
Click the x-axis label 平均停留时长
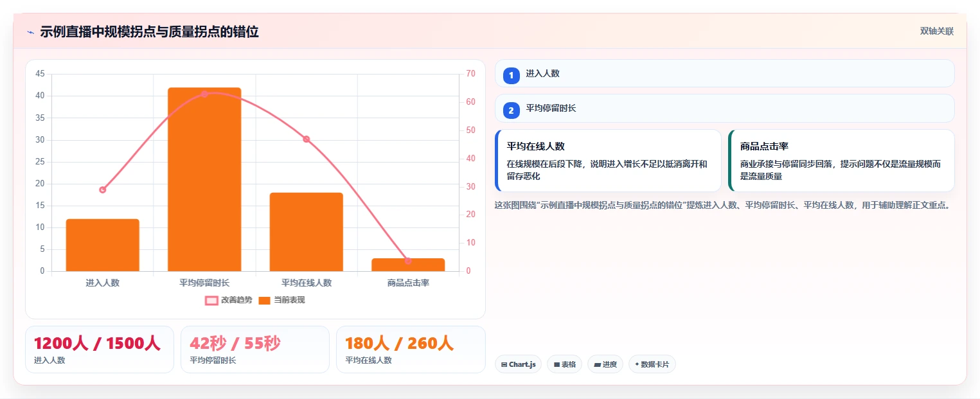tap(204, 283)
